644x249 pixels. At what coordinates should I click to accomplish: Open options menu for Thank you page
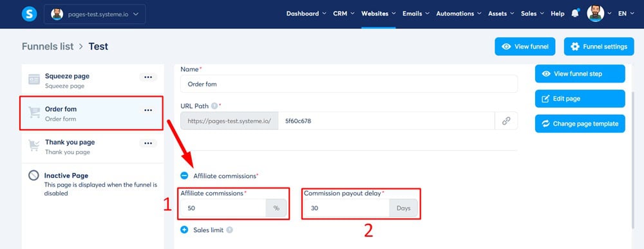pyautogui.click(x=148, y=143)
